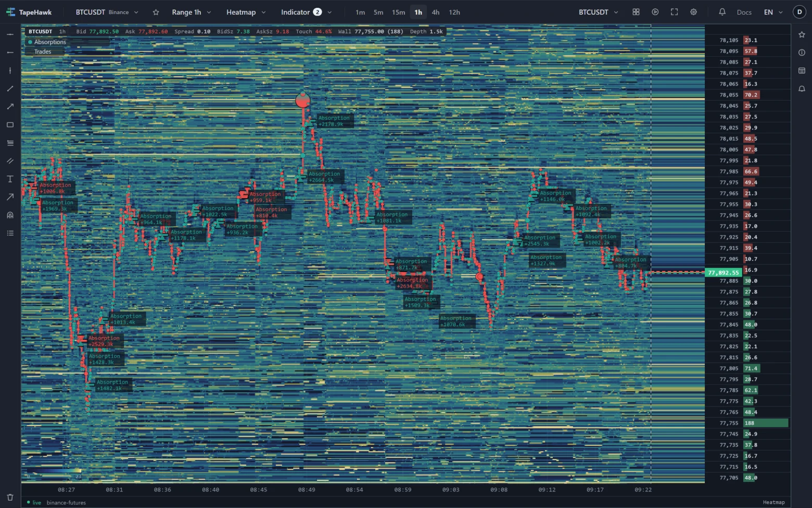Delete drawings with the trash icon
This screenshot has width=812, height=508.
coord(10,498)
